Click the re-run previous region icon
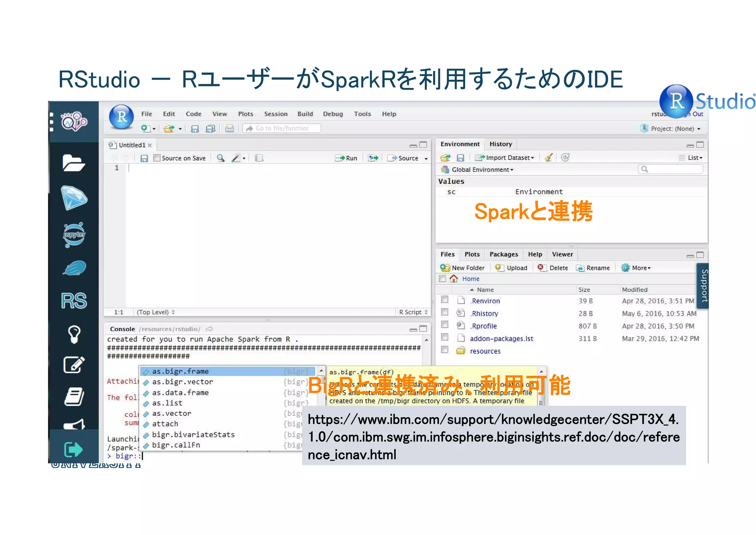Screen dimensions: 756x535 373,158
